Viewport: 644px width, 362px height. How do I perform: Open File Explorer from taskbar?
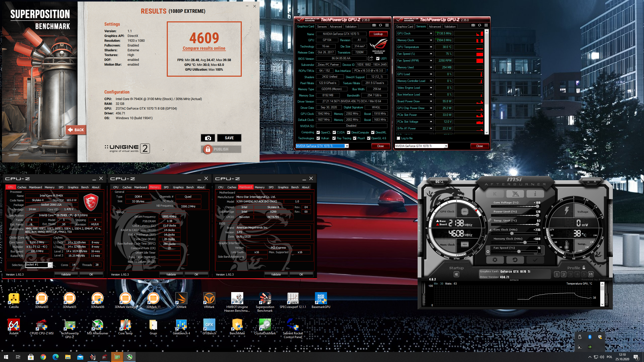(68, 357)
